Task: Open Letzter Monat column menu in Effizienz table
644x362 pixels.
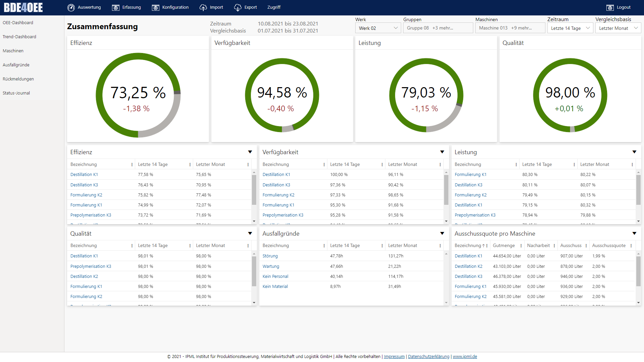Action: (248, 165)
